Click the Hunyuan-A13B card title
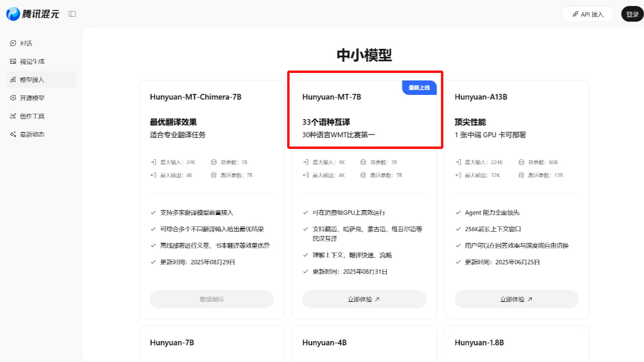The width and height of the screenshot is (644, 362). pyautogui.click(x=481, y=97)
